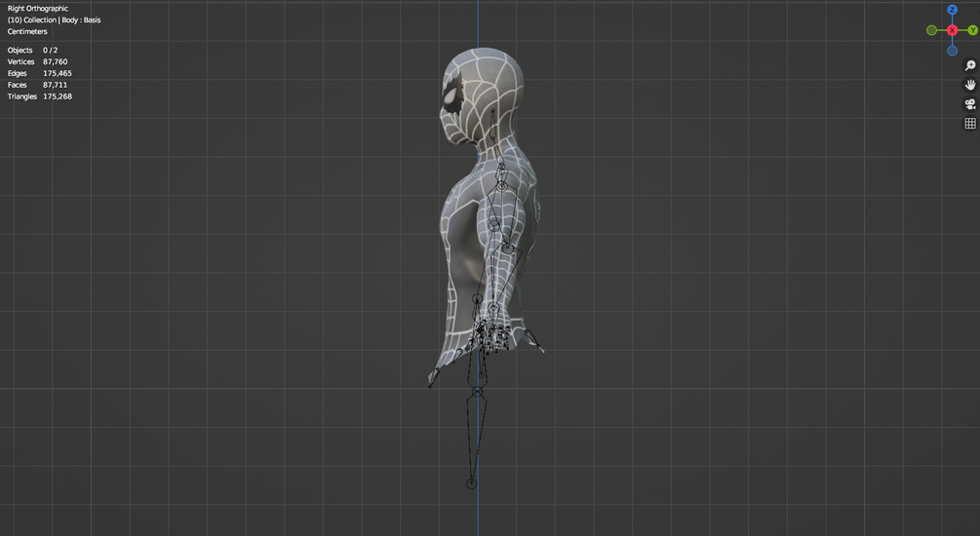980x536 pixels.
Task: Click the Faces value '87,711'
Action: (55, 85)
